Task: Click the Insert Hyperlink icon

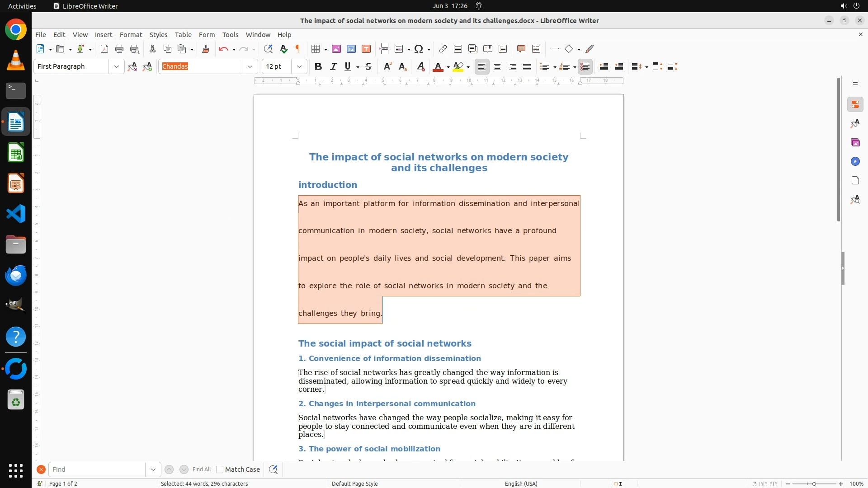Action: [x=443, y=49]
